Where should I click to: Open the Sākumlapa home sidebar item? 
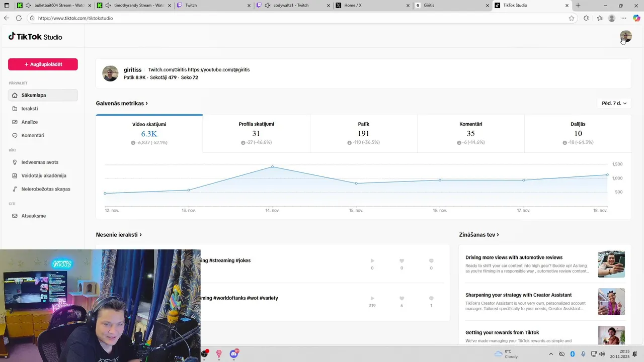[43, 95]
